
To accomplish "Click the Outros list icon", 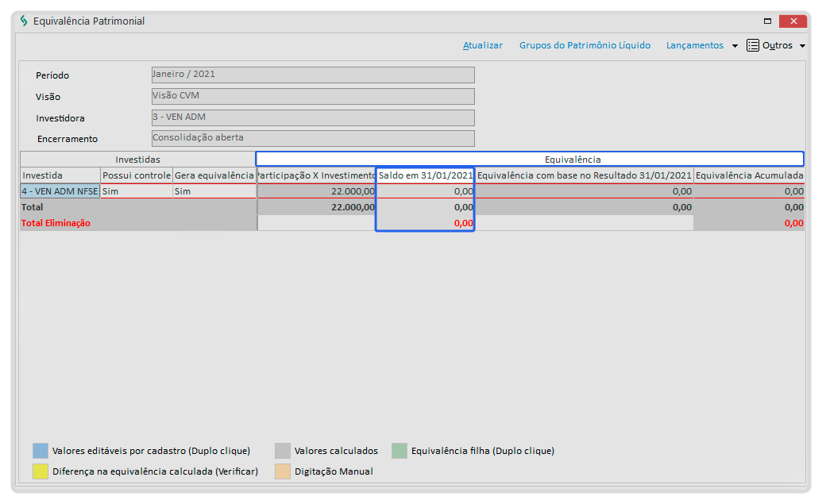I will point(752,45).
